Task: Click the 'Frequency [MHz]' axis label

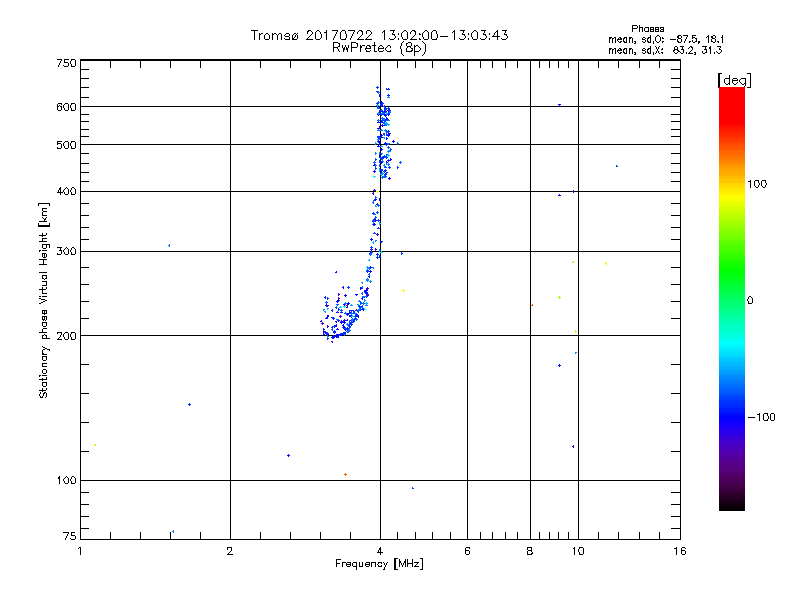Action: point(379,564)
